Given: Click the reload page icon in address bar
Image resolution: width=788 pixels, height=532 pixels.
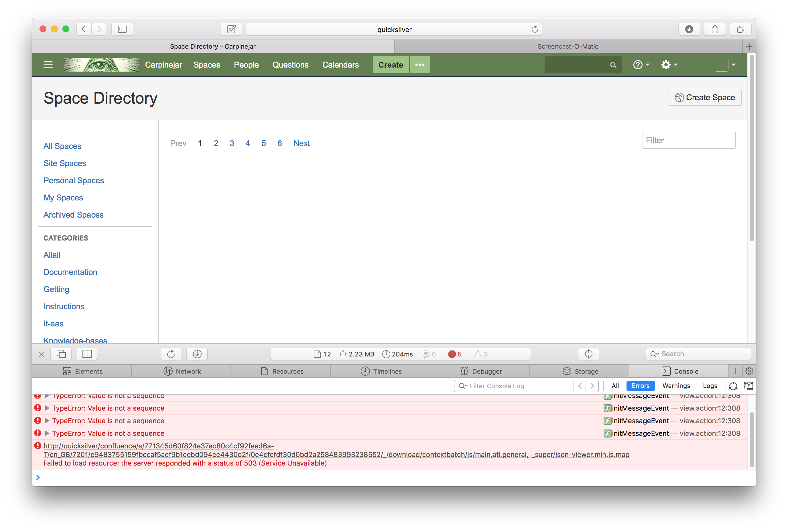Looking at the screenshot, I should (534, 29).
